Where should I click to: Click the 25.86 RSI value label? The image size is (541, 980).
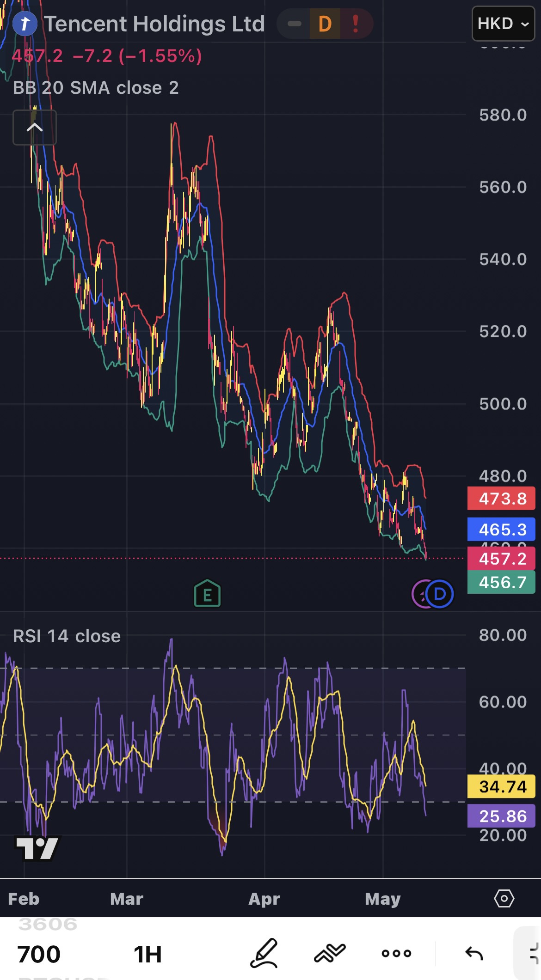502,816
